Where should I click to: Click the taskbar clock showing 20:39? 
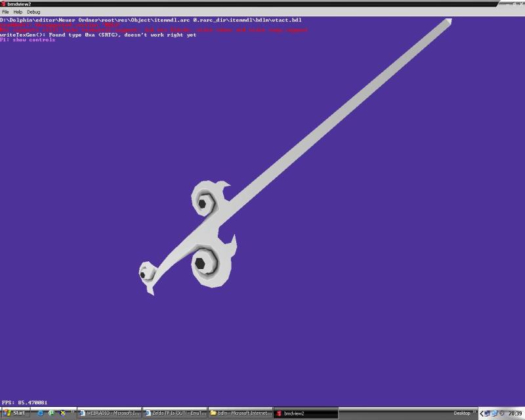tap(515, 413)
